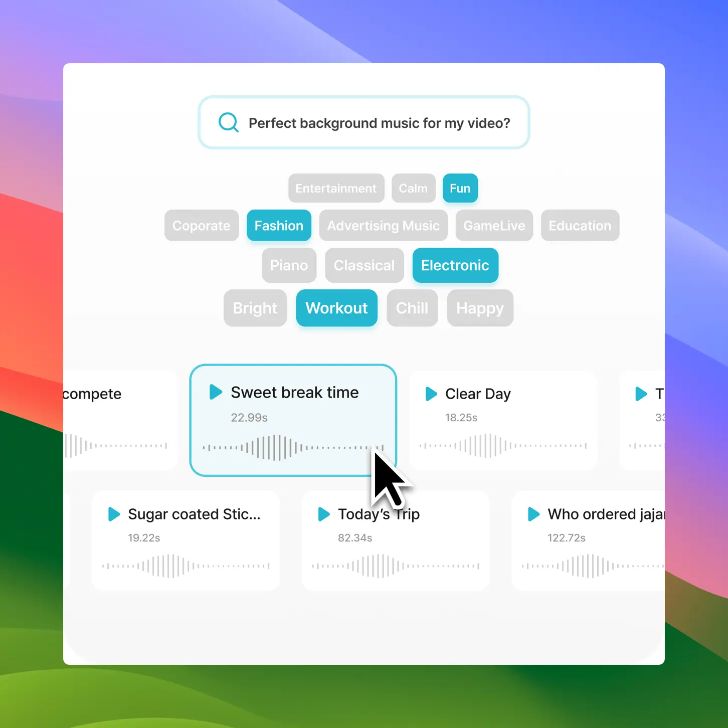The width and height of the screenshot is (728, 728).
Task: Click play icon on rightmost top-row card
Action: click(x=641, y=394)
